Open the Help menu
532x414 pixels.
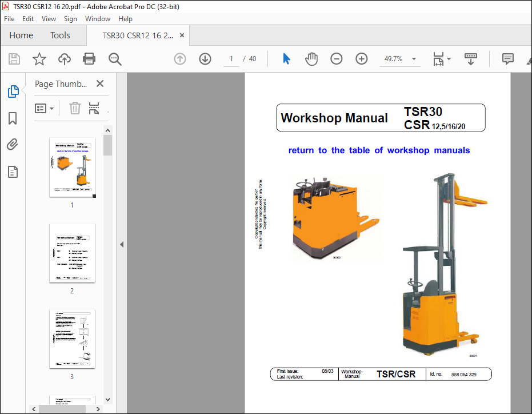point(125,19)
